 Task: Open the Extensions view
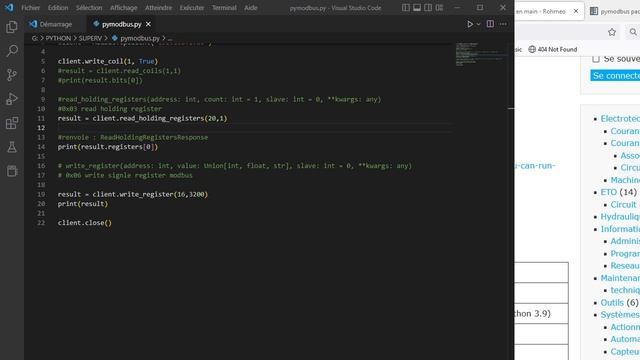[12, 123]
